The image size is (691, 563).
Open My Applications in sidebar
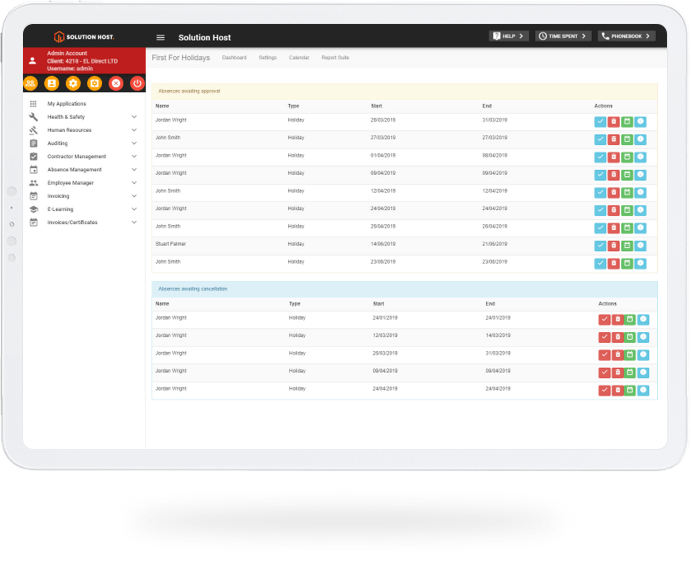[66, 104]
